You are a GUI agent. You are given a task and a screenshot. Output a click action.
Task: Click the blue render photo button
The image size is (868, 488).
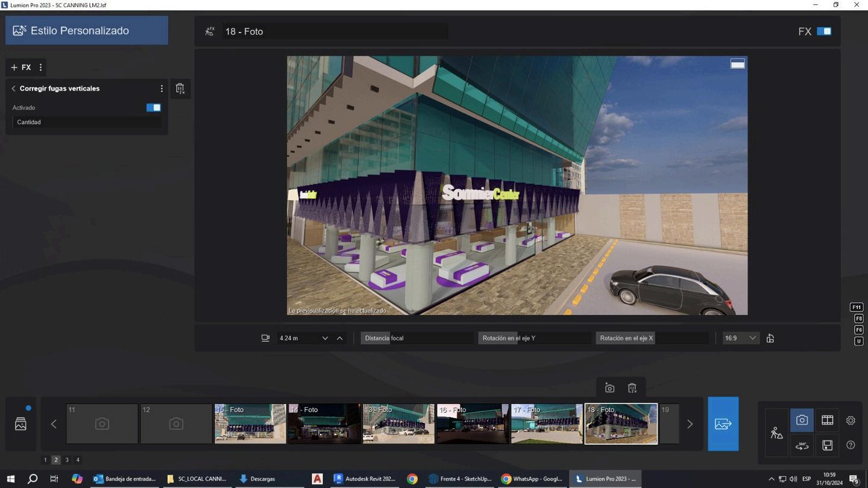723,424
